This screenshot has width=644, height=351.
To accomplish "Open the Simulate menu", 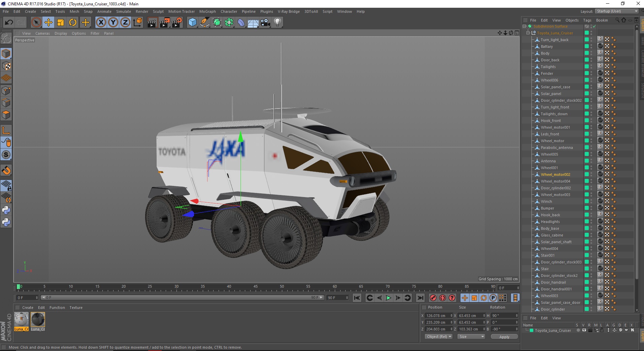I will click(x=124, y=11).
